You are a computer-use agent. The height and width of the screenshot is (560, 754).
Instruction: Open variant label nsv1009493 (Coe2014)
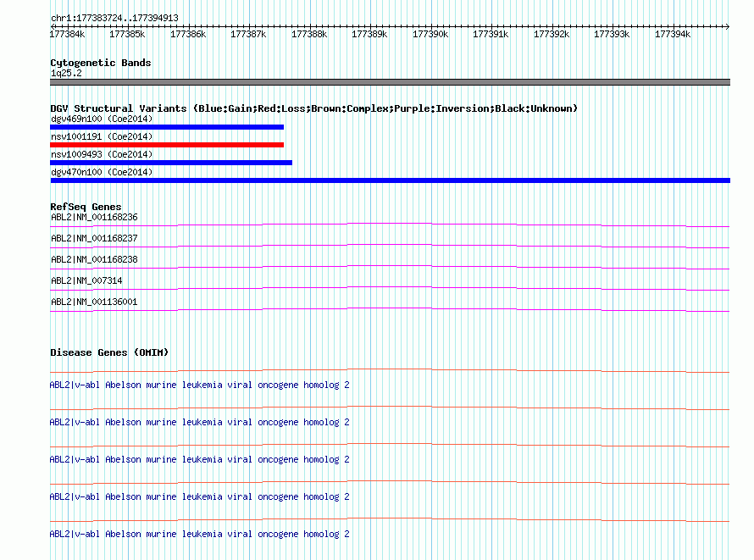pyautogui.click(x=102, y=154)
